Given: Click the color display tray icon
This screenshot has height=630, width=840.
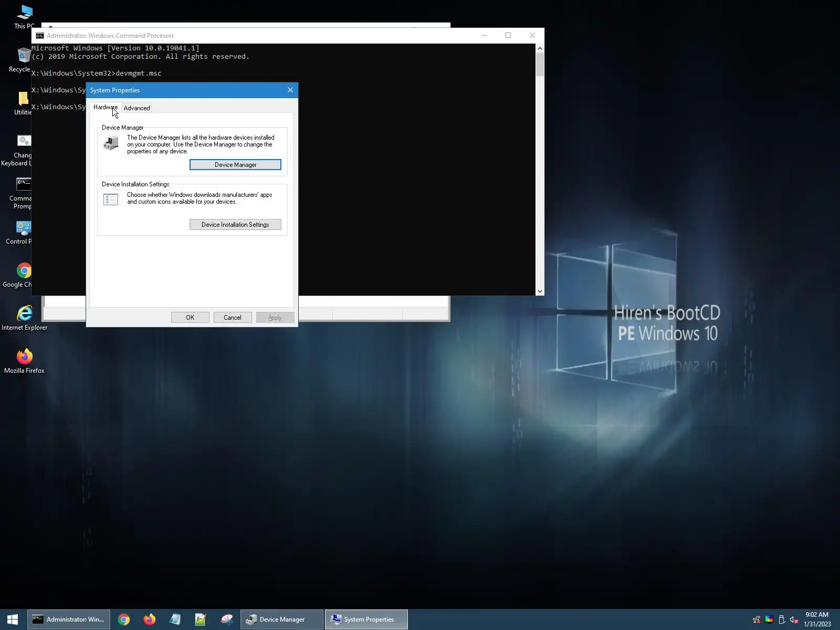Looking at the screenshot, I should [x=769, y=619].
